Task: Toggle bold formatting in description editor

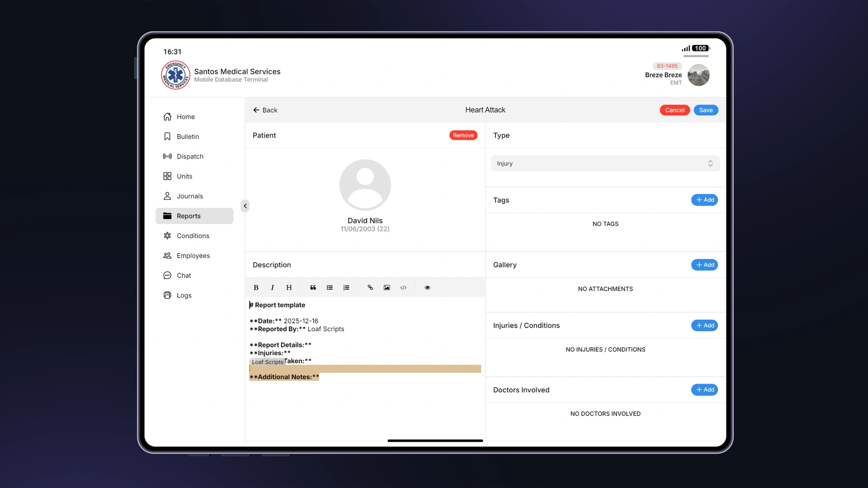Action: point(256,287)
